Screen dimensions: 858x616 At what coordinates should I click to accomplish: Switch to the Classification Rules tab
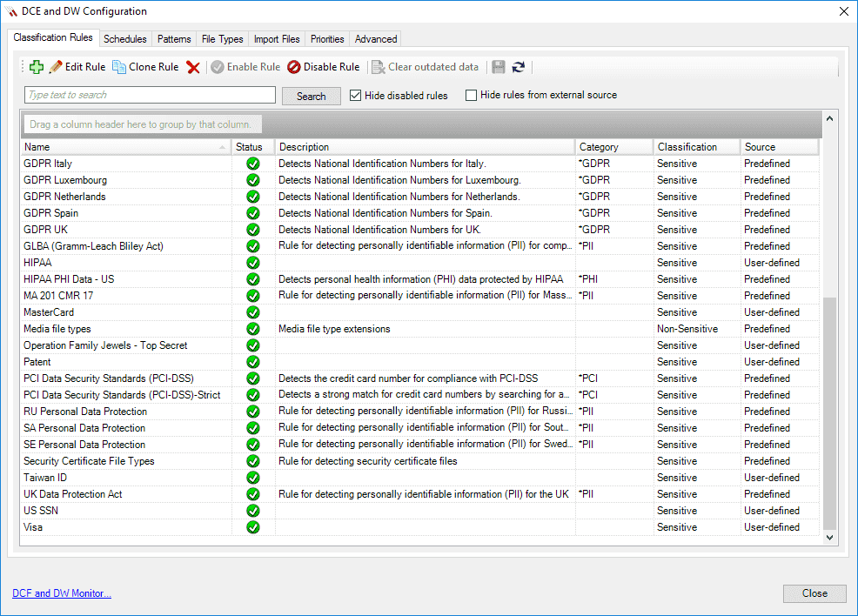click(x=53, y=37)
